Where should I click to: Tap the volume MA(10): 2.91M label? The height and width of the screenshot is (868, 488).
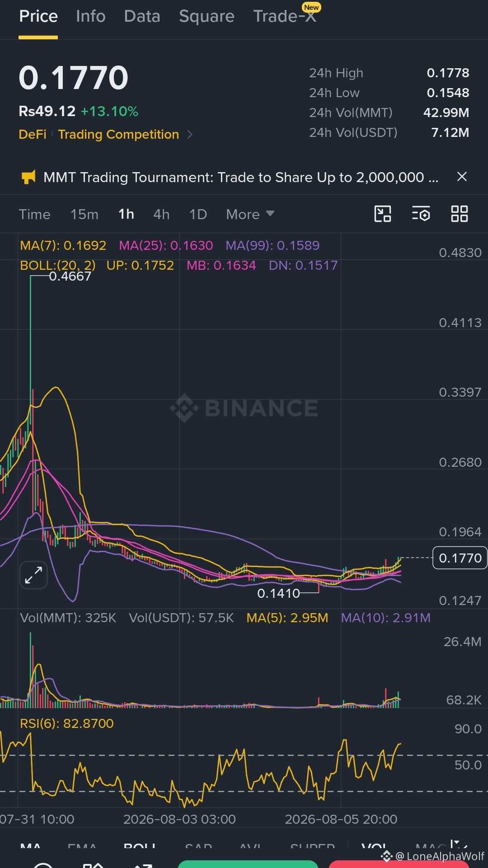pyautogui.click(x=386, y=618)
